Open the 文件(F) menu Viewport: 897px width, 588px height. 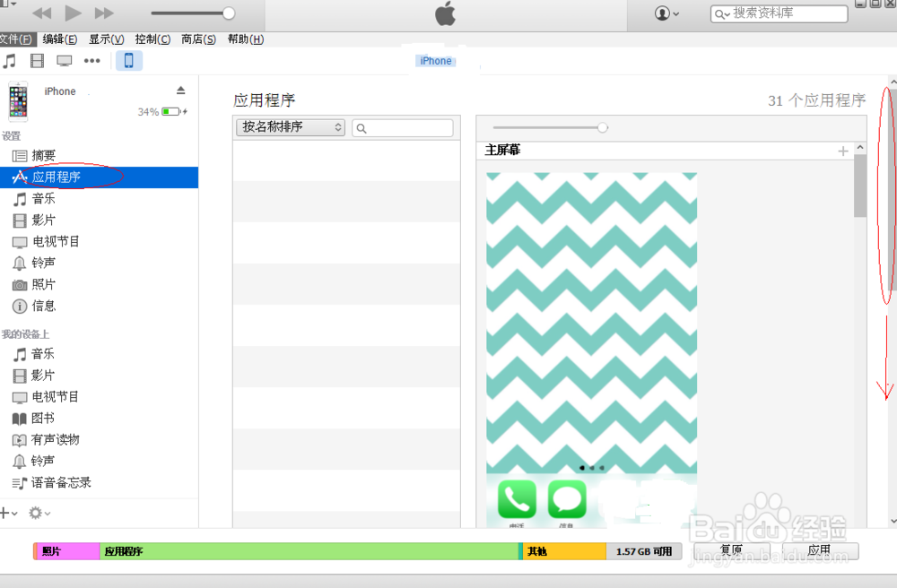16,39
